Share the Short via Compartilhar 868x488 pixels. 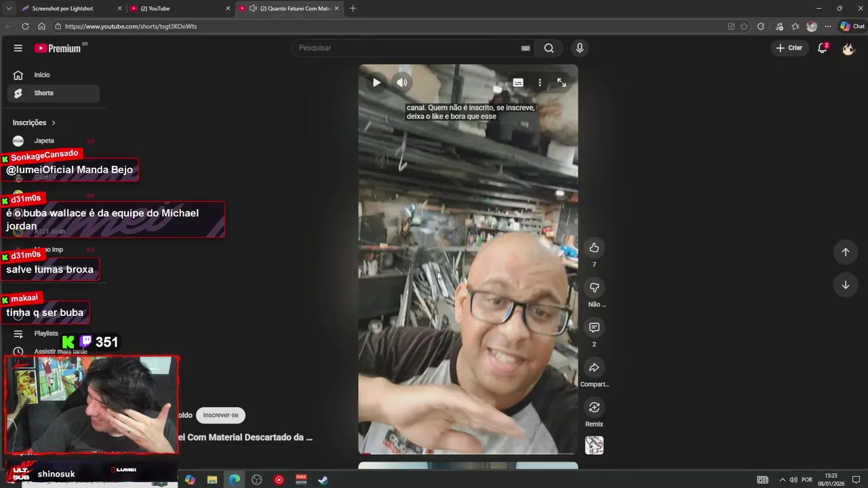[594, 367]
